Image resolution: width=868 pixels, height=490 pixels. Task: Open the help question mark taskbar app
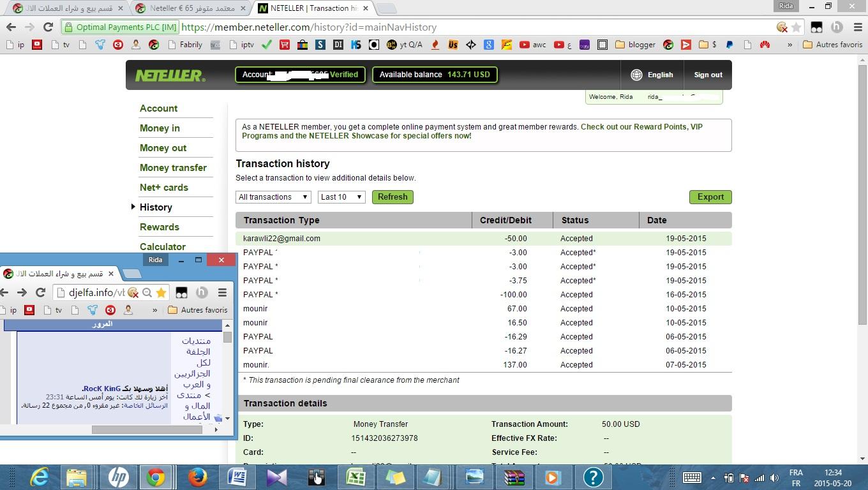(x=593, y=477)
